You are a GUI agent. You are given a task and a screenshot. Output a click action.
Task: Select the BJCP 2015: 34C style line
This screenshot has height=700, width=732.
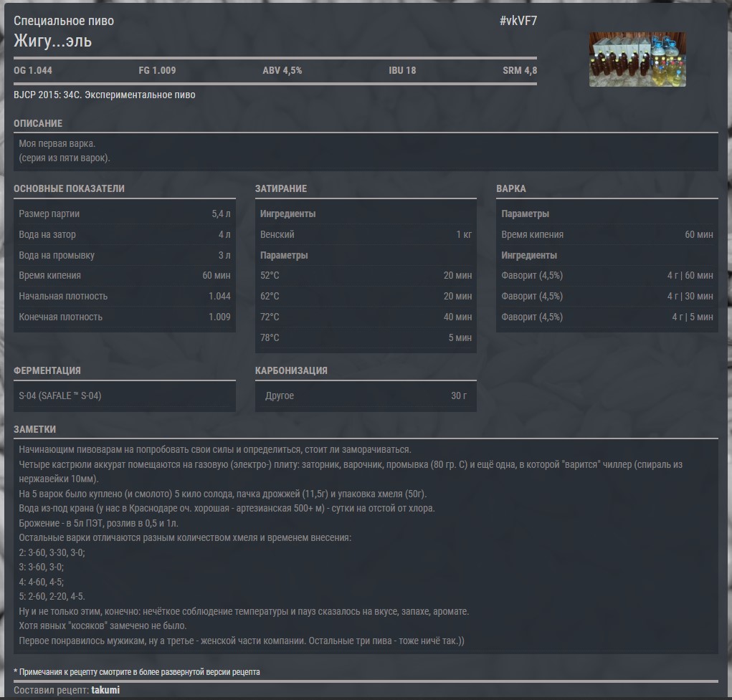[105, 95]
